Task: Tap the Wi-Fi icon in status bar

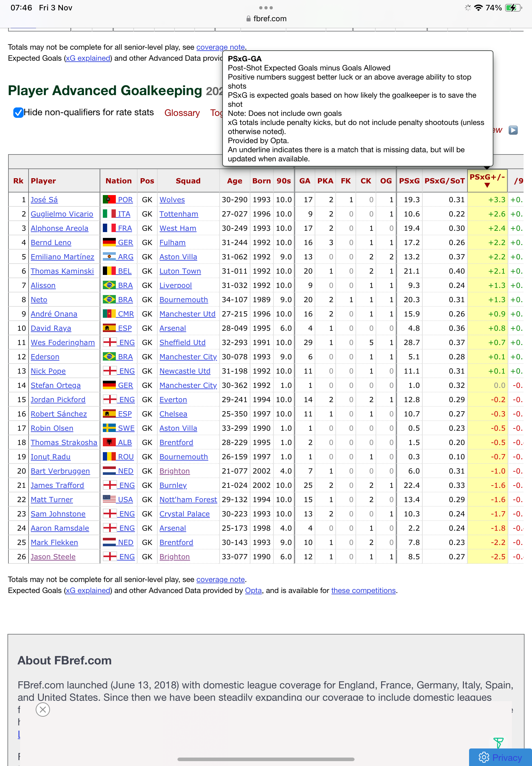Action: (478, 8)
